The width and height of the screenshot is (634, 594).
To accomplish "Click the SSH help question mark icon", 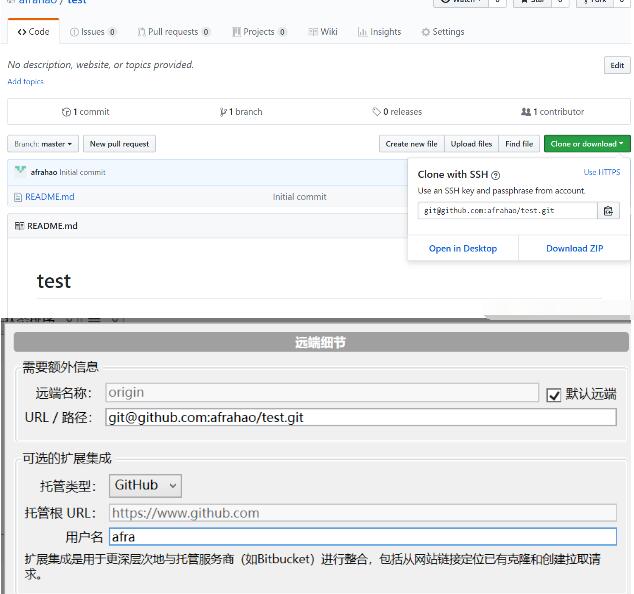I will tap(495, 175).
